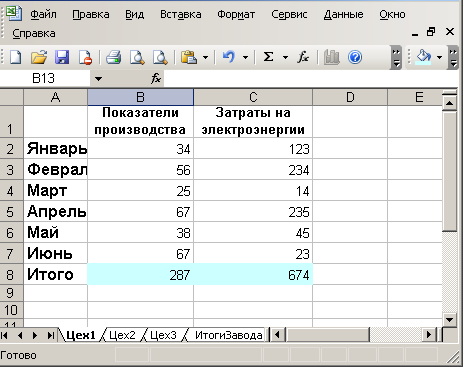Click the Research magnifier icon next to preview
Viewport: 464px width, 367px height.
click(x=160, y=57)
